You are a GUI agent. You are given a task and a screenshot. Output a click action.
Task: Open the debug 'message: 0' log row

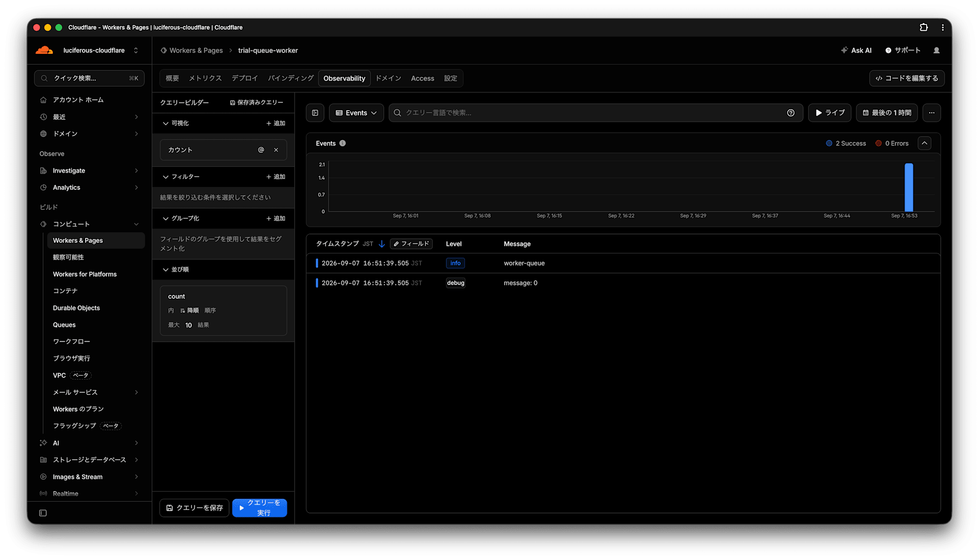tap(623, 283)
